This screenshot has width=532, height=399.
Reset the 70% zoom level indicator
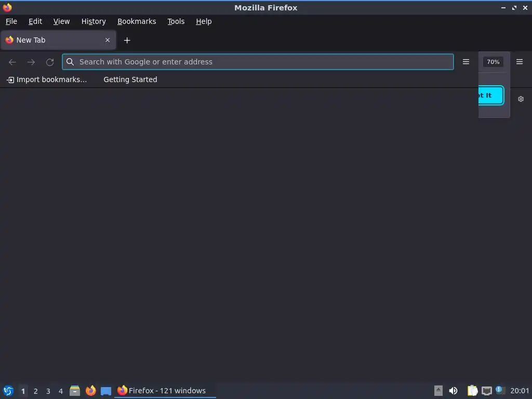pos(493,62)
